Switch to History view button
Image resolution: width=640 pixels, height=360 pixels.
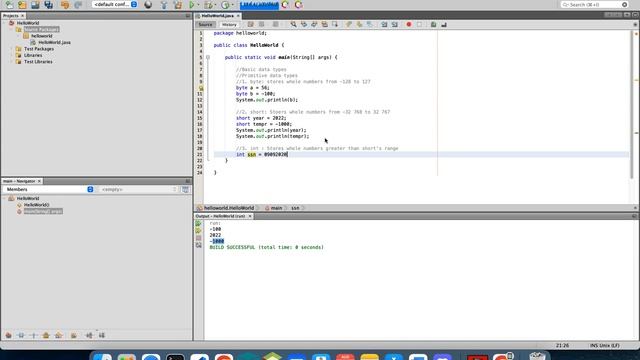(229, 24)
